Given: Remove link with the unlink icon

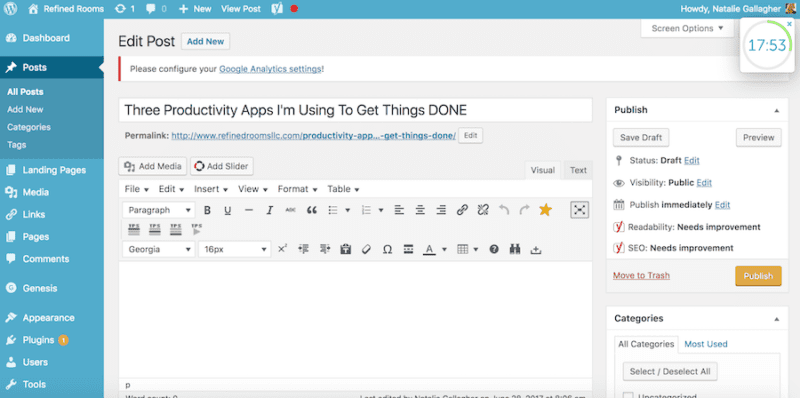Looking at the screenshot, I should pyautogui.click(x=483, y=210).
